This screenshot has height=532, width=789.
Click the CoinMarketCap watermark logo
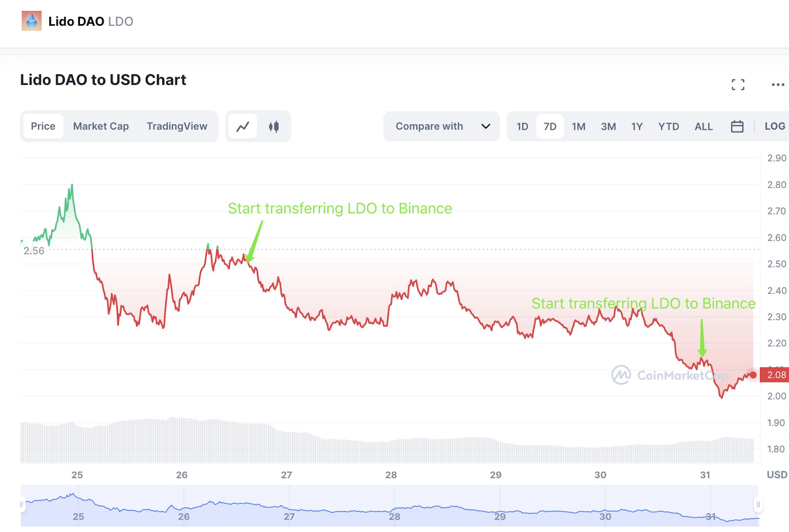click(621, 375)
